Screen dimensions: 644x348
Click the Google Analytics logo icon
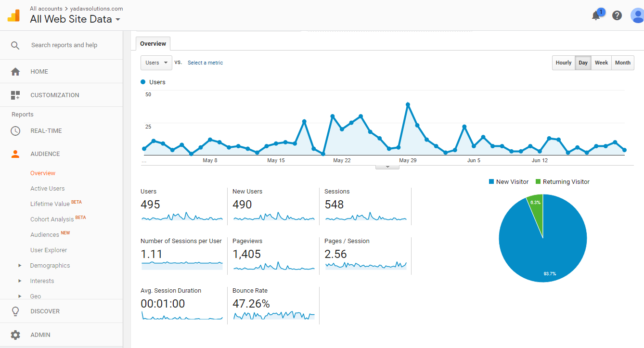(x=13, y=15)
